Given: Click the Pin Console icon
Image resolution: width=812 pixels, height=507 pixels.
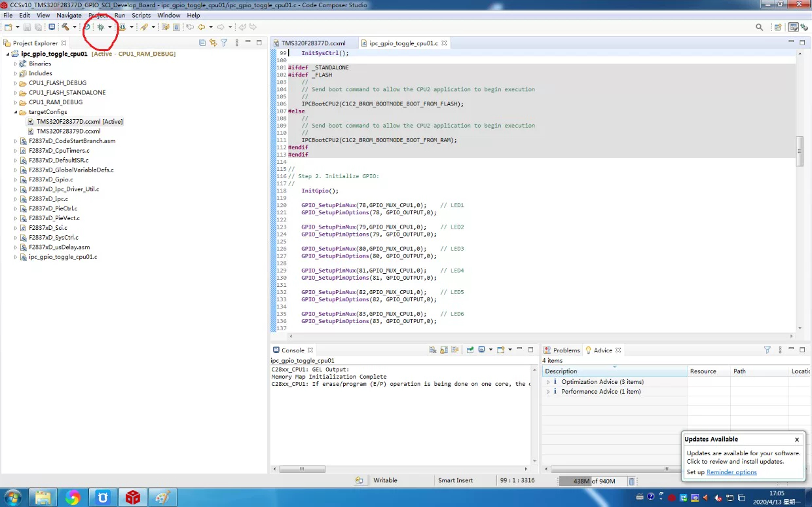Looking at the screenshot, I should tap(470, 350).
